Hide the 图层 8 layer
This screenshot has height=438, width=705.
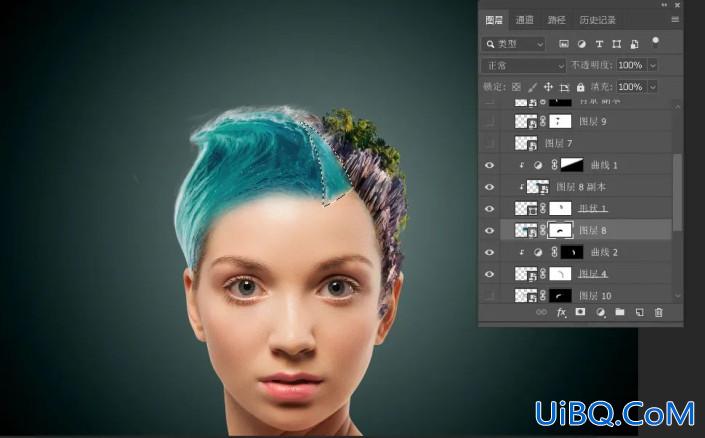(490, 231)
